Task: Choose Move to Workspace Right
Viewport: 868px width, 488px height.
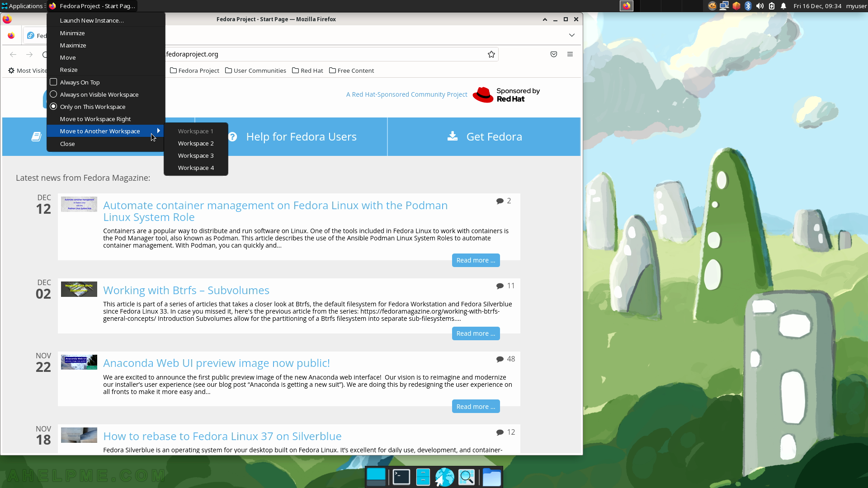Action: (x=106, y=119)
